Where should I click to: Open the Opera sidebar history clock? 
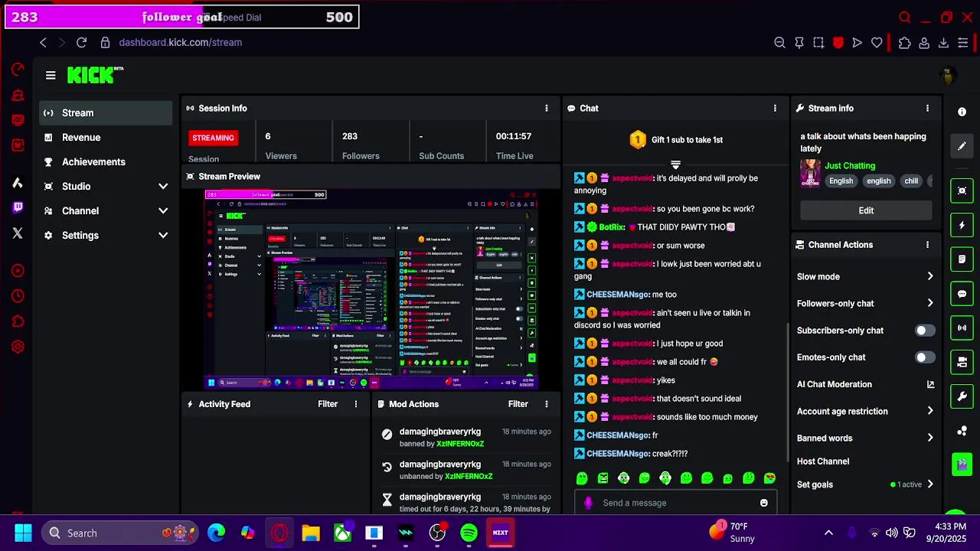click(x=18, y=296)
